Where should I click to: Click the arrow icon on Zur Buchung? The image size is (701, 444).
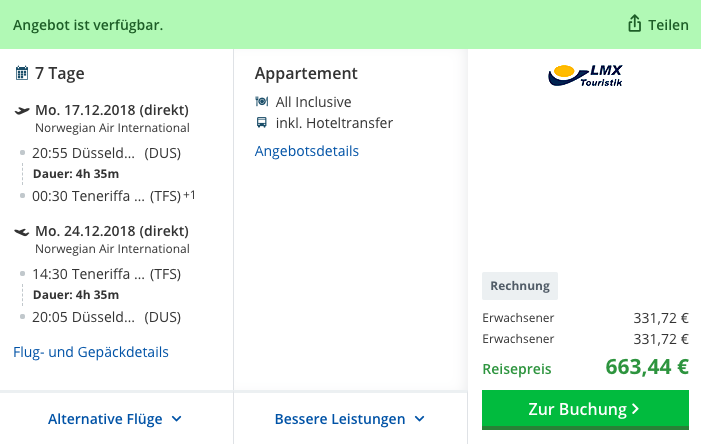tap(635, 409)
